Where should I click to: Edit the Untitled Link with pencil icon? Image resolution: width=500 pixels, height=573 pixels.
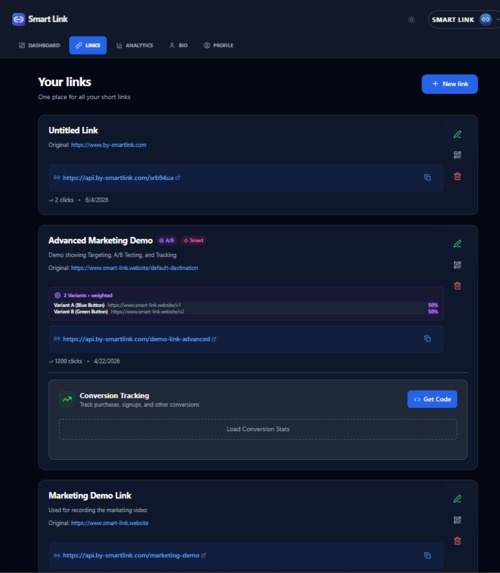(457, 134)
